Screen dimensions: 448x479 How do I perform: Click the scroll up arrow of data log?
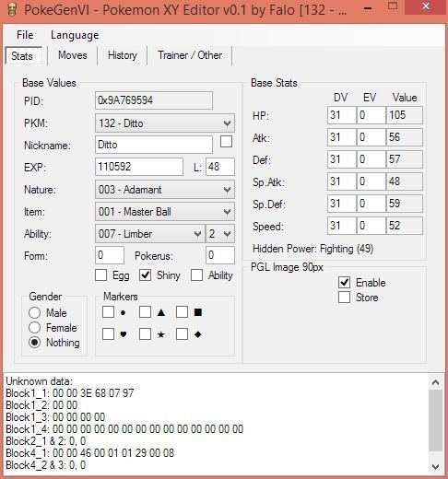(435, 382)
